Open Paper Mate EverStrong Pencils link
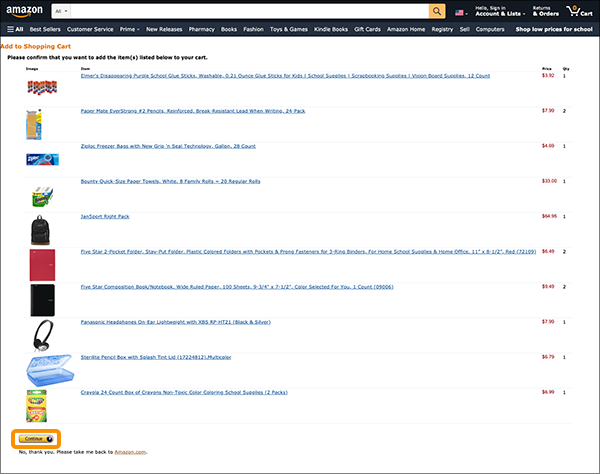This screenshot has height=474, width=600. [193, 111]
